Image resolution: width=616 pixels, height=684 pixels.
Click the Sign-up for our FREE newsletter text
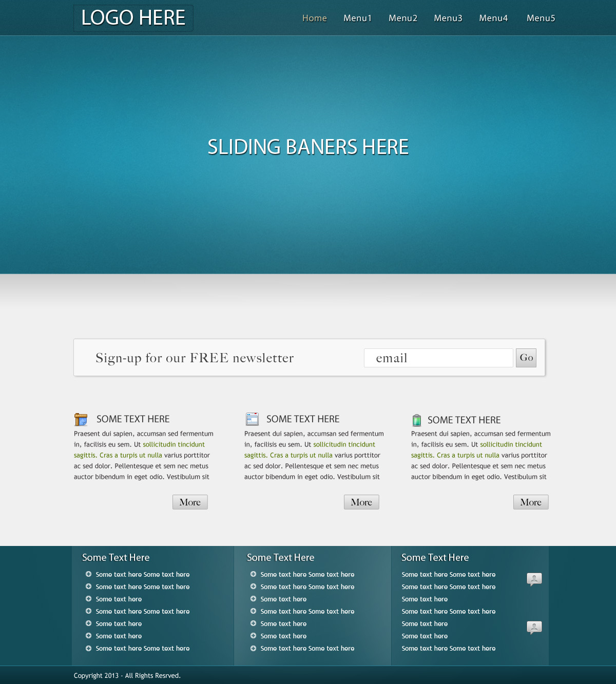tap(195, 358)
